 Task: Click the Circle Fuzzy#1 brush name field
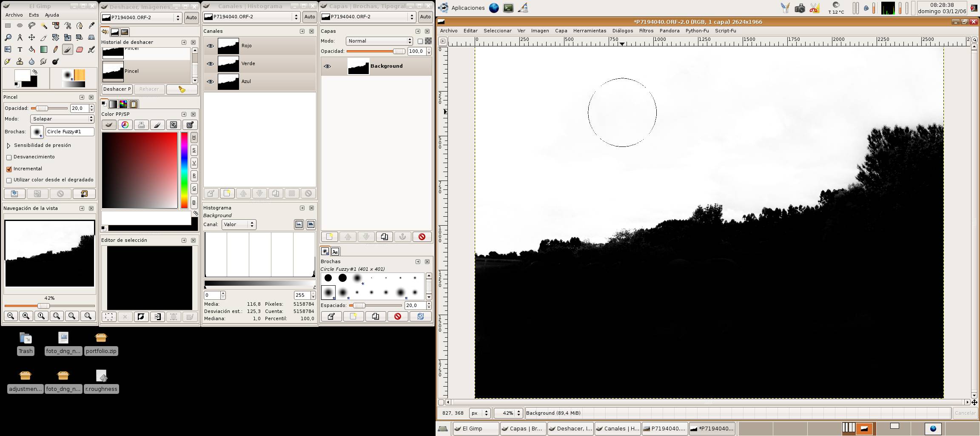70,132
